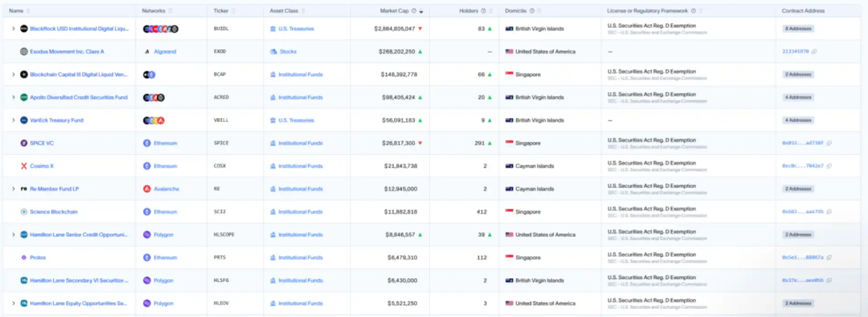Click info icon beside License or Regulatory Framework
The height and width of the screenshot is (317, 868).
(693, 11)
